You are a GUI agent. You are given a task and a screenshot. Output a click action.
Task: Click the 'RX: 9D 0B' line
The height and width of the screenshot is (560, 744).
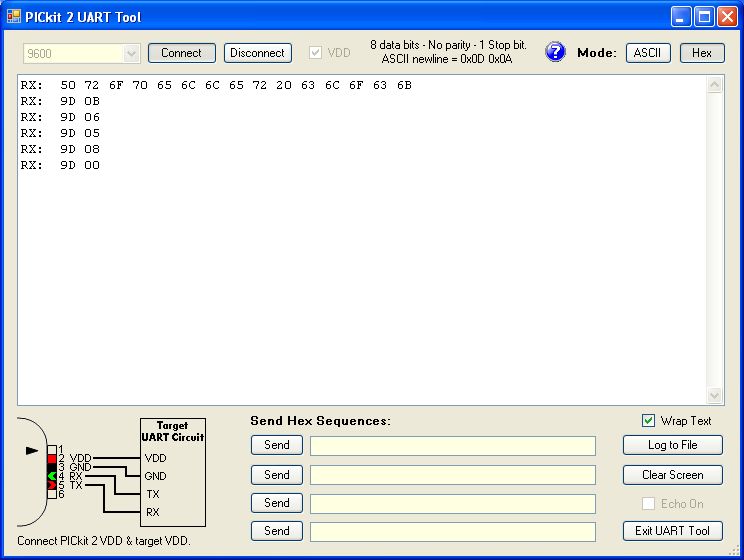click(60, 101)
